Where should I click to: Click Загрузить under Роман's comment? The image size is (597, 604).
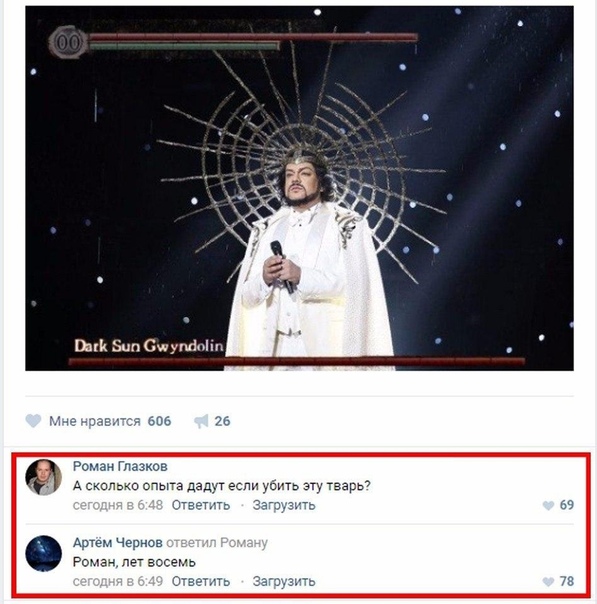[x=284, y=505]
